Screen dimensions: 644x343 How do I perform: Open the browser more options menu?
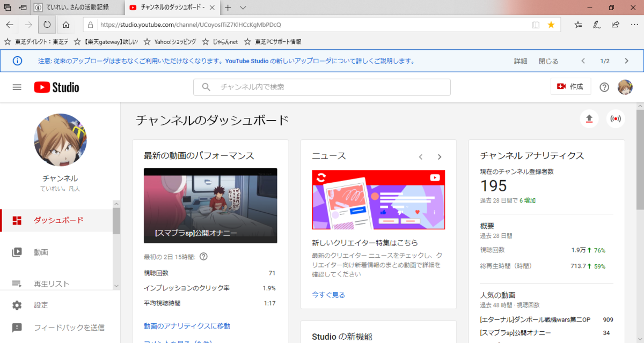(x=633, y=25)
